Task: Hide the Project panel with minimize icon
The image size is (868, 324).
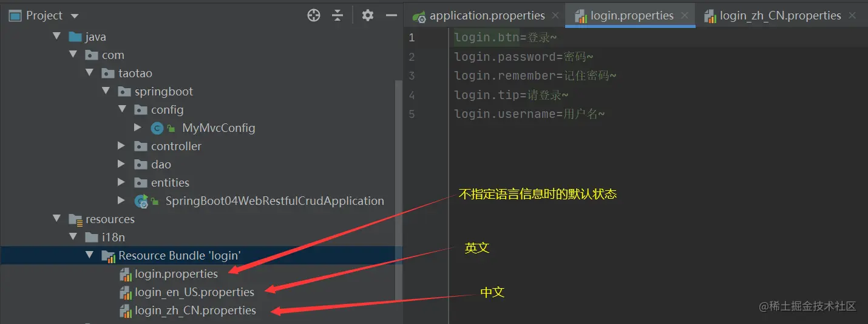Action: coord(392,16)
